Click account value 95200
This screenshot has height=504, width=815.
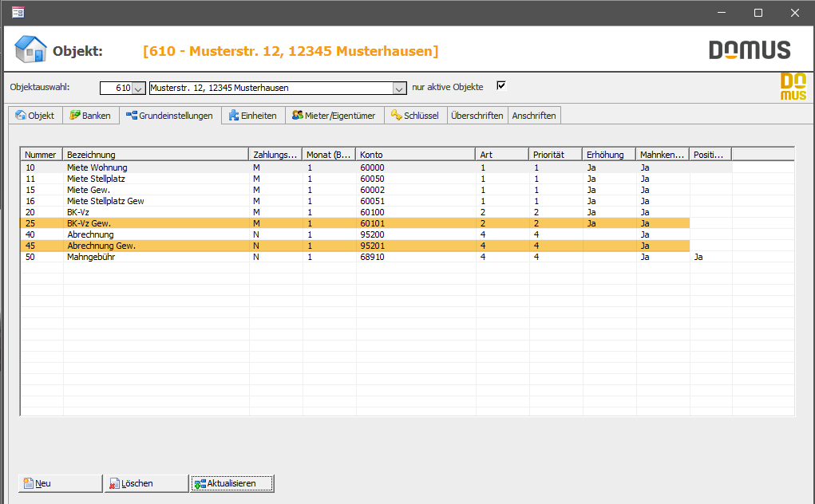372,234
